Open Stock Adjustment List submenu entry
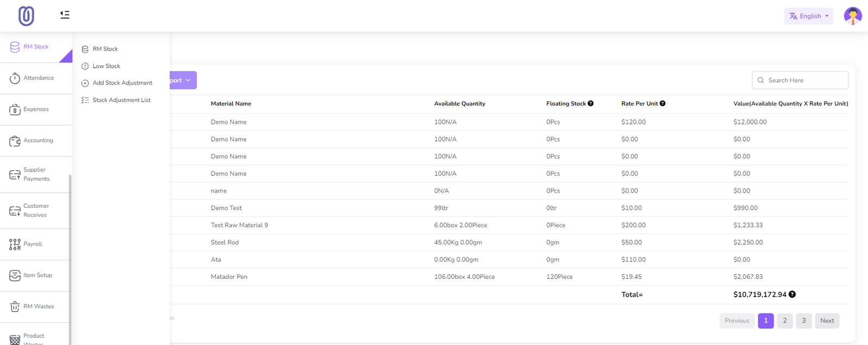The height and width of the screenshot is (345, 868). coord(122,100)
